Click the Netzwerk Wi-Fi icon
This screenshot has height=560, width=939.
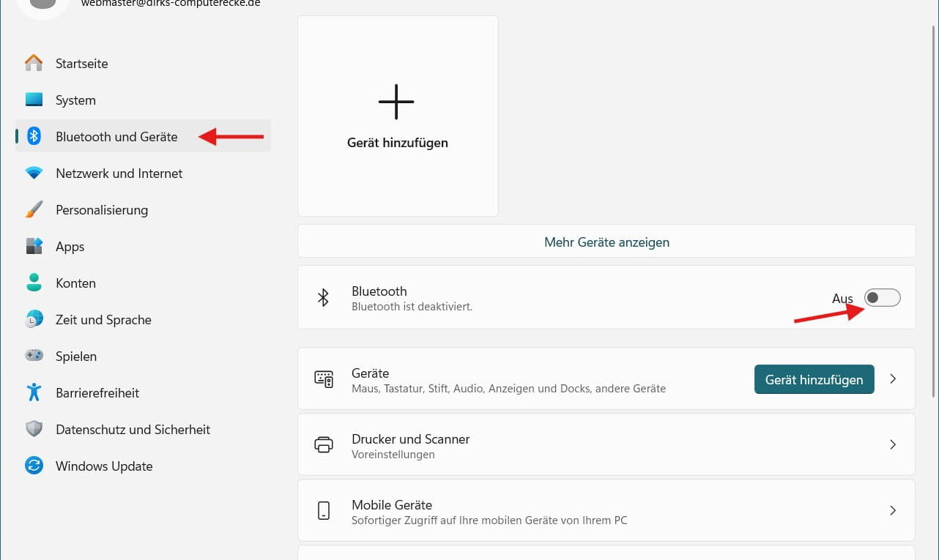(34, 173)
